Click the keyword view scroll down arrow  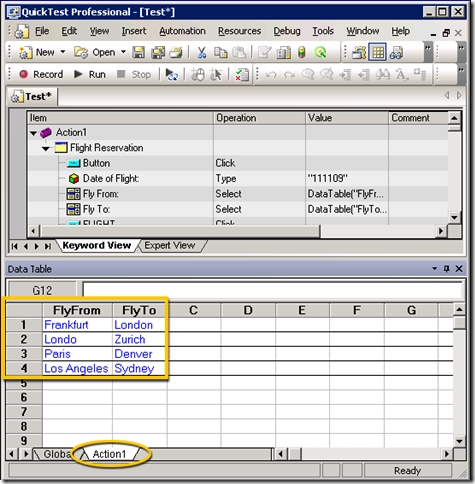455,218
